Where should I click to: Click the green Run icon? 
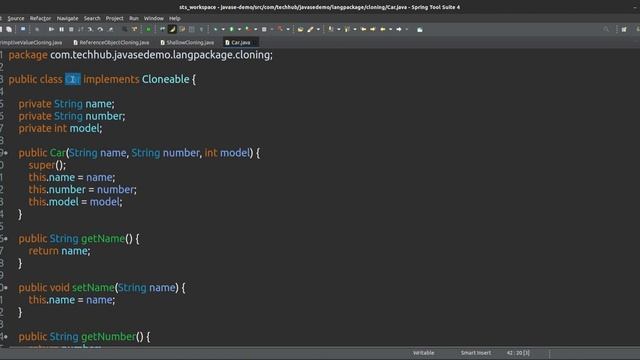point(231,29)
